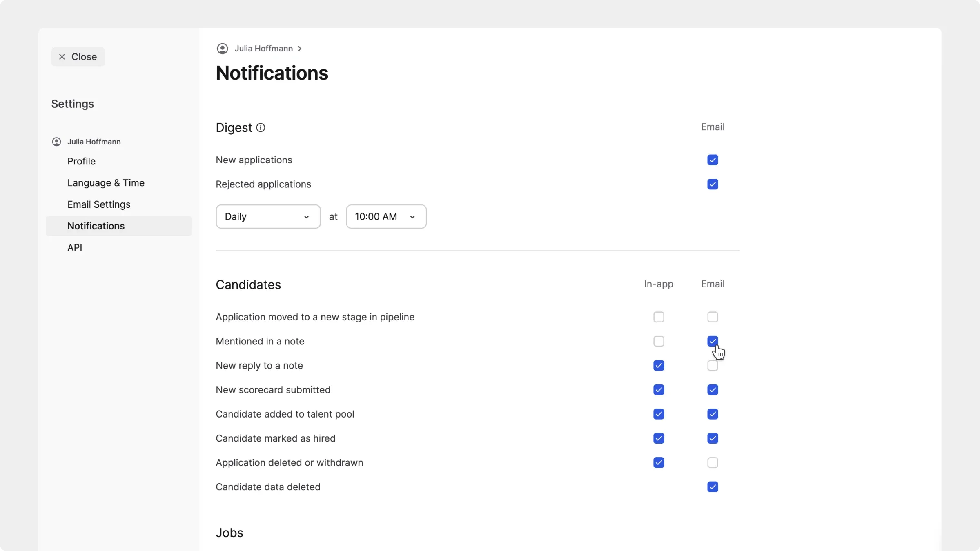980x551 pixels.
Task: Close the settings panel
Action: pyautogui.click(x=78, y=57)
